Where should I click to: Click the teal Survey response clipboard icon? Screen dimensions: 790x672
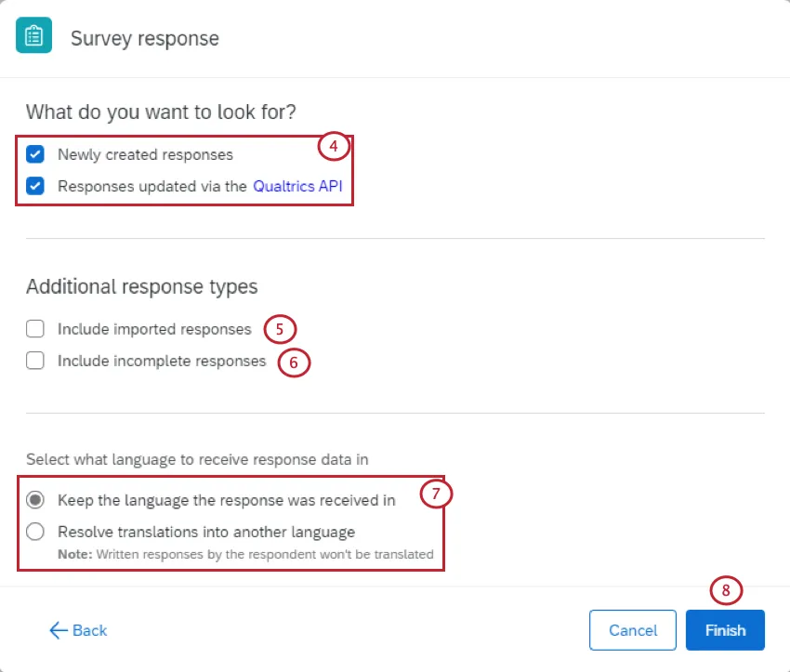(x=34, y=37)
